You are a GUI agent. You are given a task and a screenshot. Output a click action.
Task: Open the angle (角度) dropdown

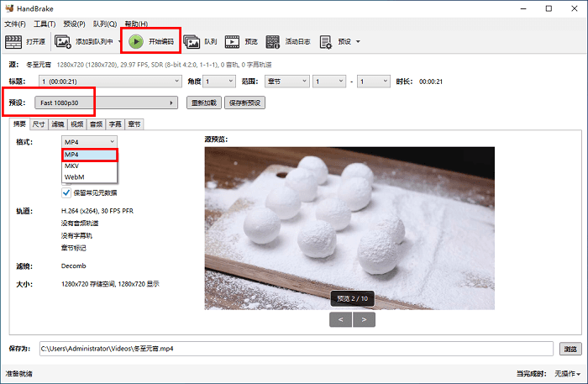(x=219, y=82)
